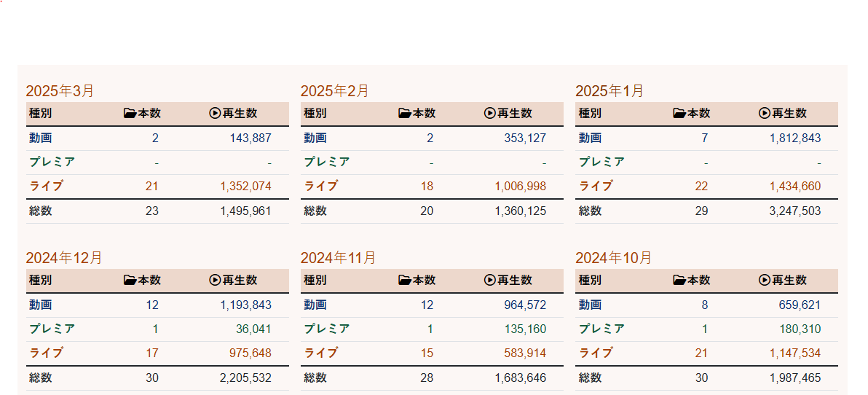This screenshot has width=868, height=395.
Task: Click 動画 view count 143,887
Action: [x=250, y=138]
